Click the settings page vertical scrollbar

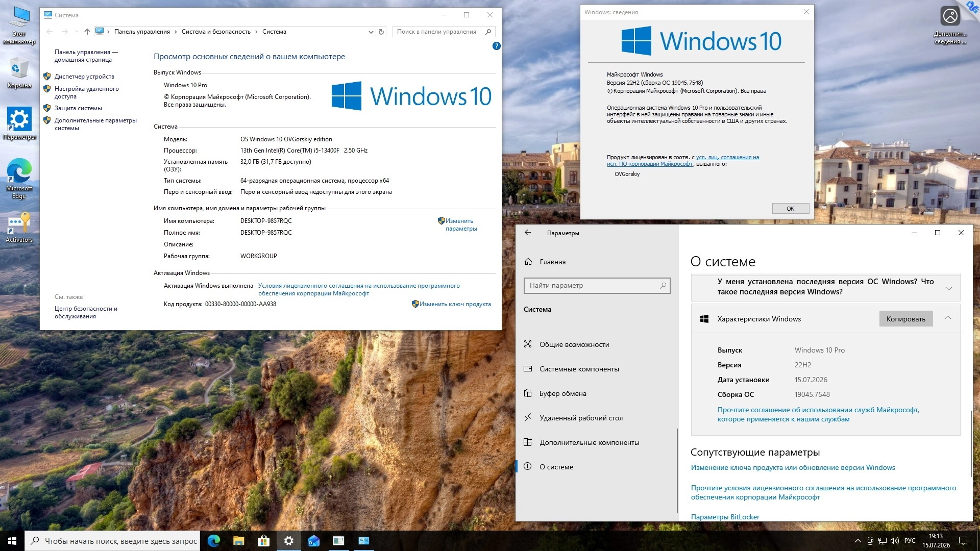pyautogui.click(x=971, y=443)
